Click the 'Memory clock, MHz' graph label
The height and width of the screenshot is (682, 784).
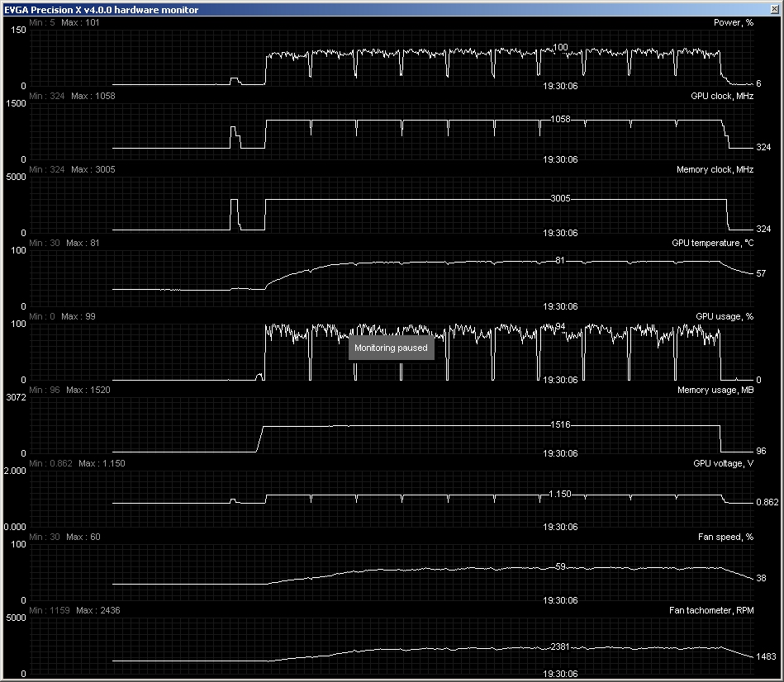715,169
